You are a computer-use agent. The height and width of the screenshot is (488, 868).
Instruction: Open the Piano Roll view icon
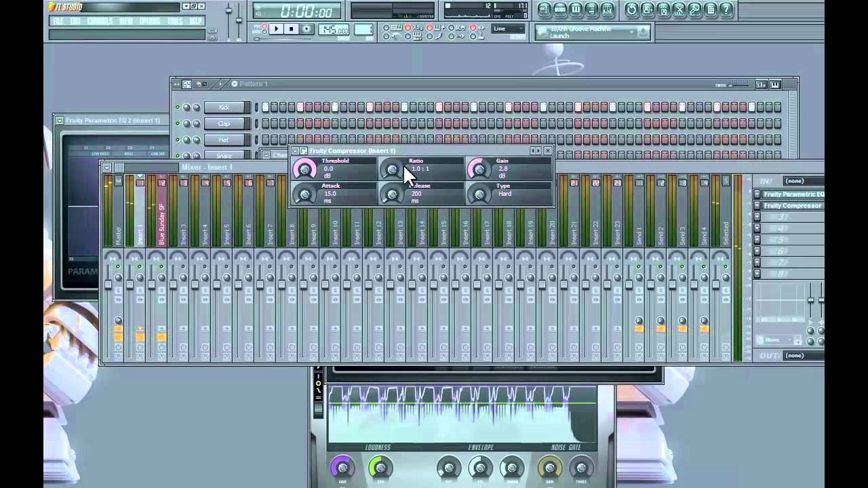(576, 9)
